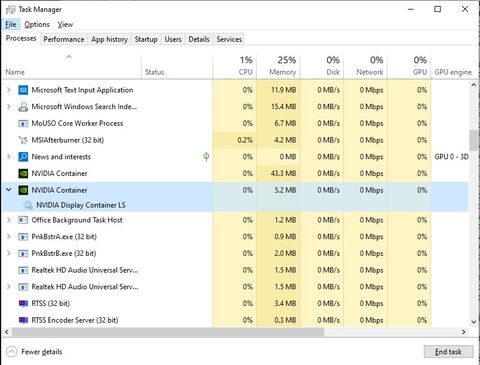Click the NVIDIA Display Container LS service icon
The height and width of the screenshot is (365, 480).
(x=28, y=205)
